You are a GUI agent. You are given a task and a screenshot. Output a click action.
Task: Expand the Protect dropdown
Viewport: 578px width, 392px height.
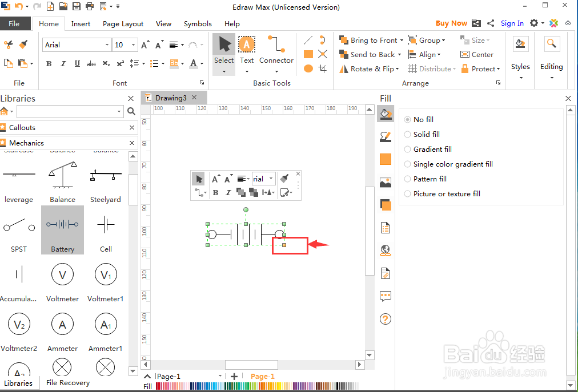coord(499,69)
